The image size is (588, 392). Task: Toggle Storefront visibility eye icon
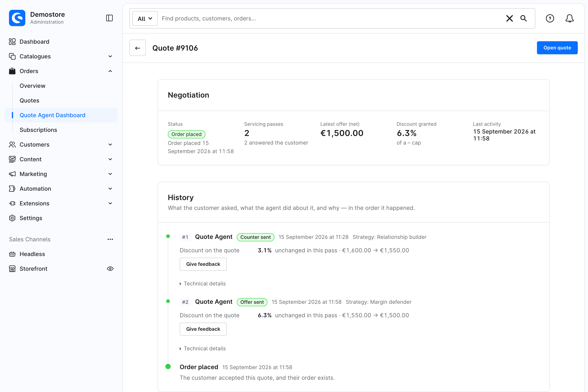110,269
